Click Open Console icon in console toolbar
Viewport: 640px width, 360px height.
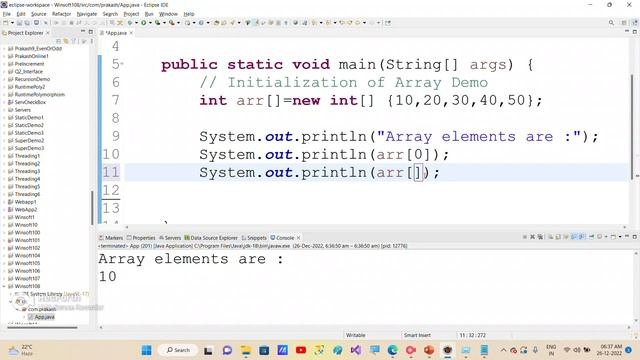[x=613, y=237]
